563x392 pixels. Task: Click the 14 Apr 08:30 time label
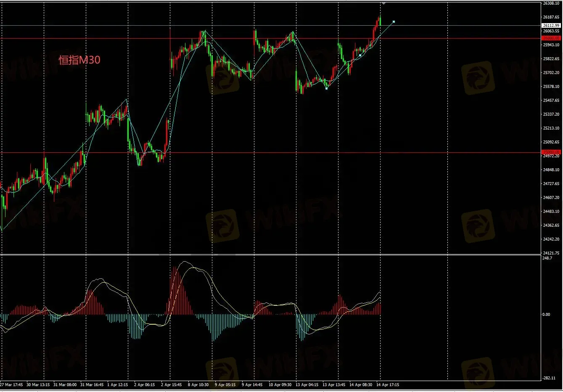pyautogui.click(x=361, y=385)
